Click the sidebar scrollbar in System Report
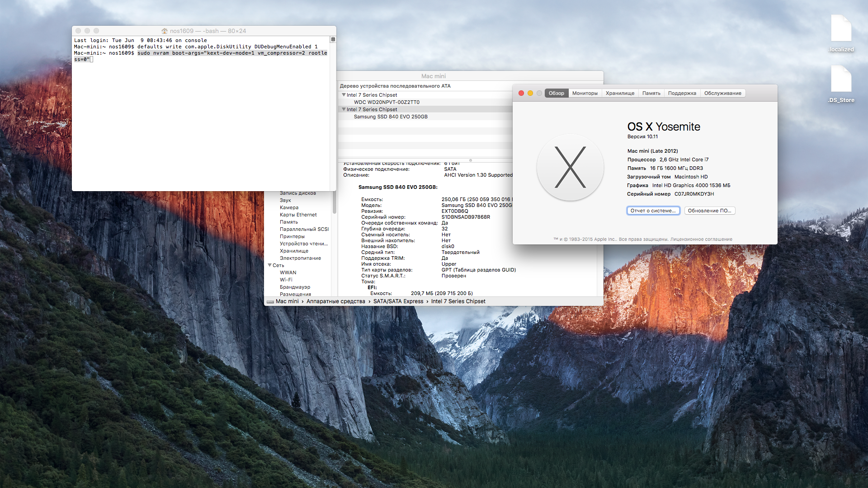The image size is (868, 488). coord(335,202)
